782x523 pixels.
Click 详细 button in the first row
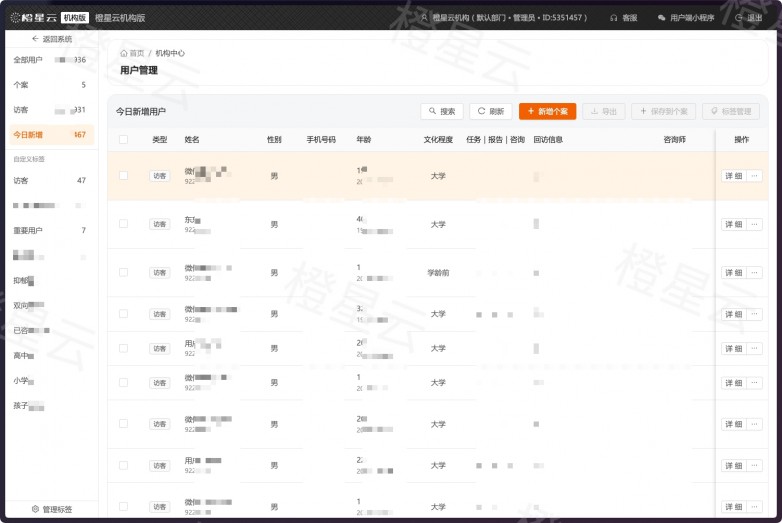(x=733, y=176)
